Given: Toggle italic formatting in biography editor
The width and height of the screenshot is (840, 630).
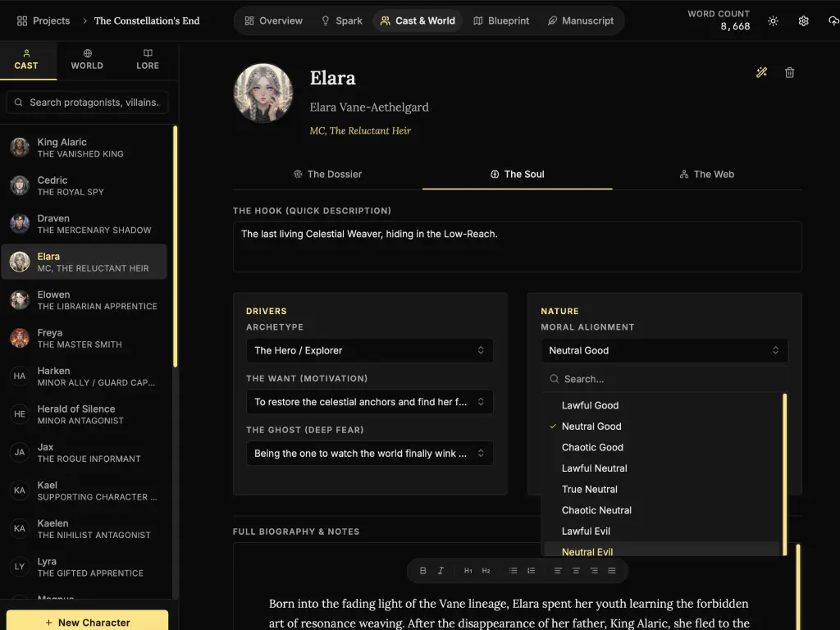Looking at the screenshot, I should [441, 571].
